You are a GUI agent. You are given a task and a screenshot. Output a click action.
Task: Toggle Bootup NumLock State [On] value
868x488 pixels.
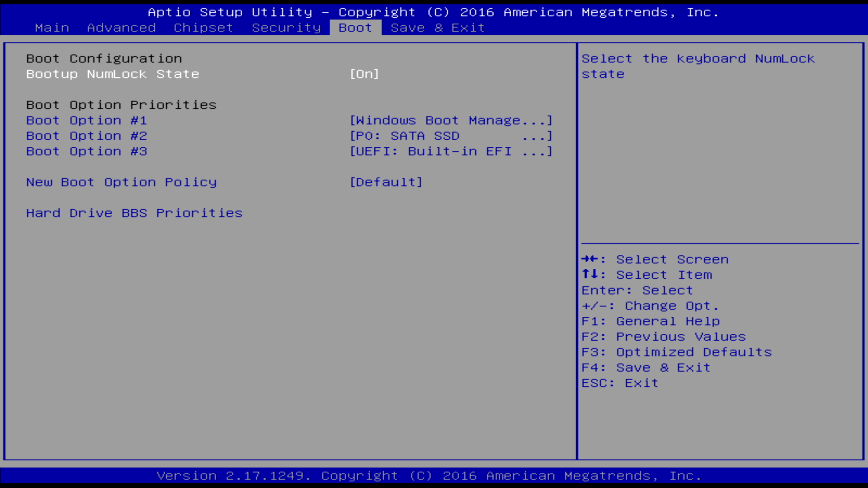pos(364,74)
